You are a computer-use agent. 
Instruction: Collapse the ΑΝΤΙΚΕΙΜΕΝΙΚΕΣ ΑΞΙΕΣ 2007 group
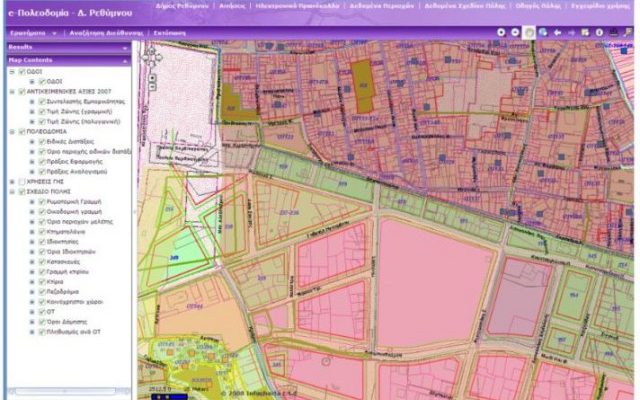click(10, 91)
